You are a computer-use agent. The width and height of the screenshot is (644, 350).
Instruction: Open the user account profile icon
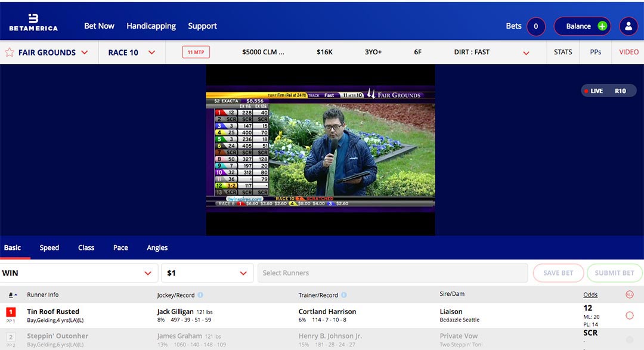tap(628, 26)
